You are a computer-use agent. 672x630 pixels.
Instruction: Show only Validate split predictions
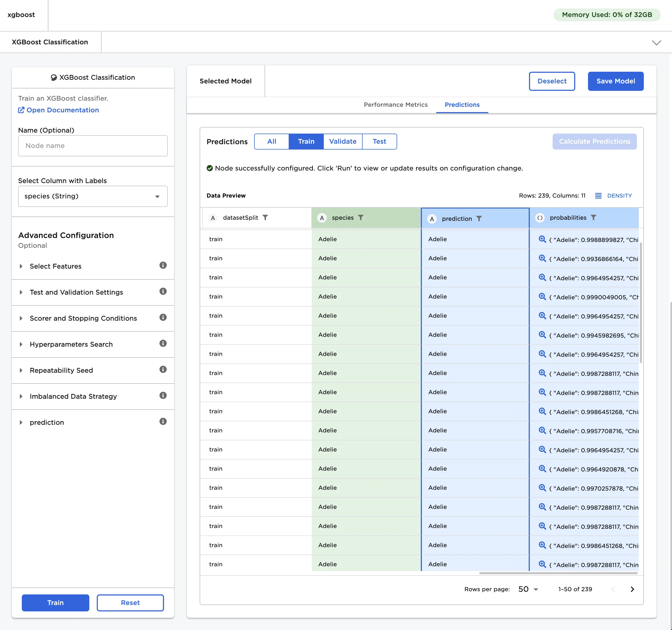click(x=342, y=142)
